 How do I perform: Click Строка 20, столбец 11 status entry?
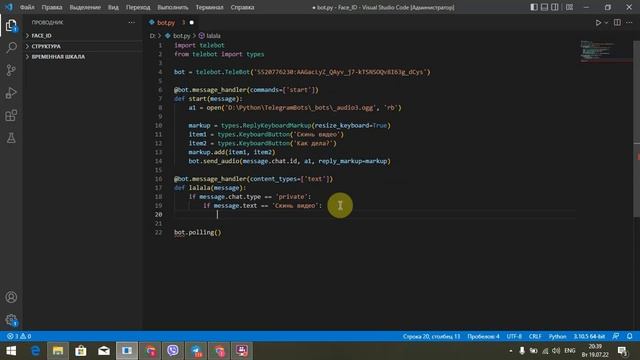tap(431, 336)
